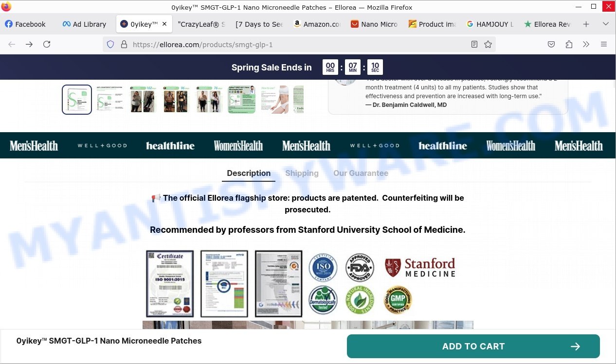The image size is (616, 364).
Task: Click the Firefox forward arrow
Action: coord(29,44)
